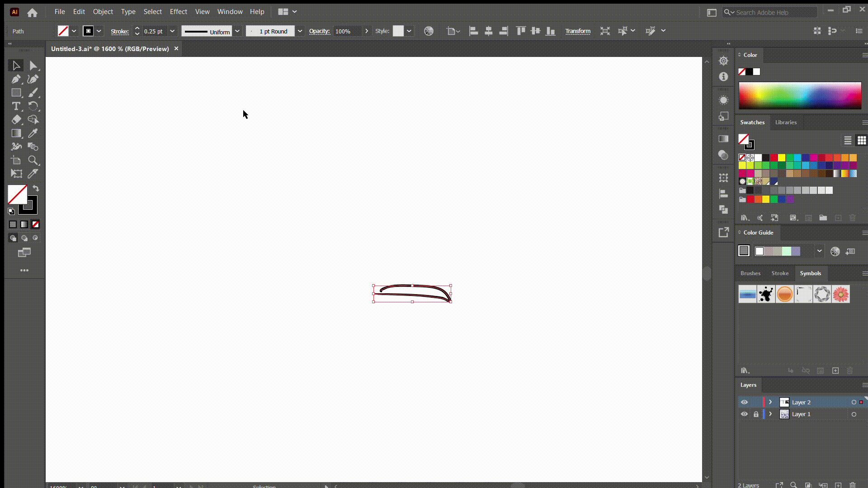868x488 pixels.
Task: Select the Paintbrush tool
Action: point(33,93)
